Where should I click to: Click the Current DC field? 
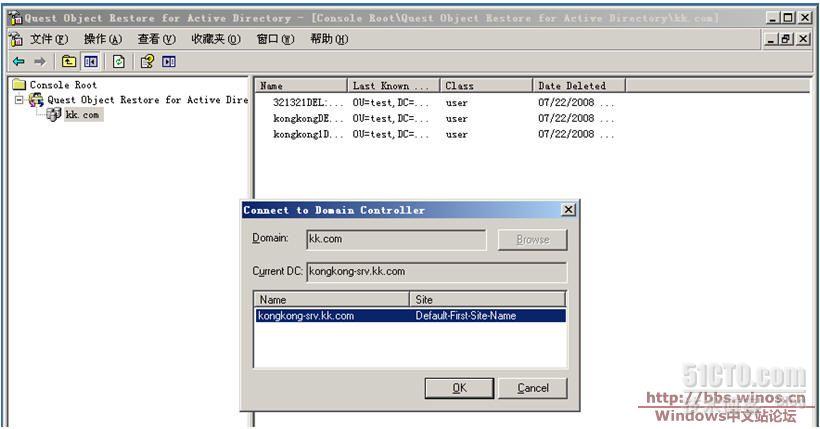tap(437, 272)
